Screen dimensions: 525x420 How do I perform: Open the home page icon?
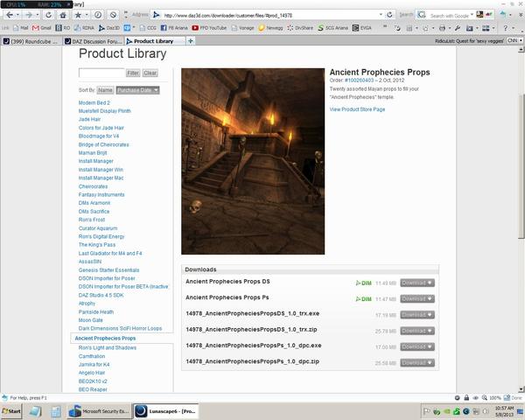[x=63, y=15]
